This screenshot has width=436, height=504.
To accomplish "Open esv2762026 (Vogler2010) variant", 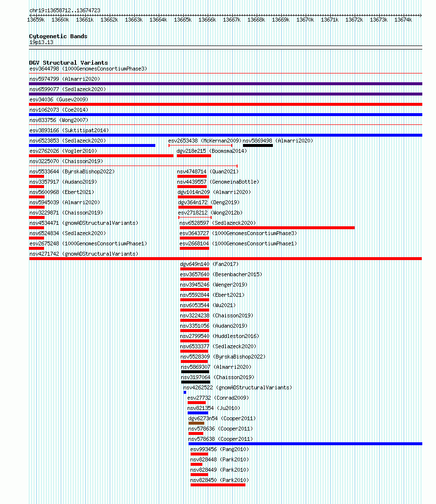I will (63, 151).
